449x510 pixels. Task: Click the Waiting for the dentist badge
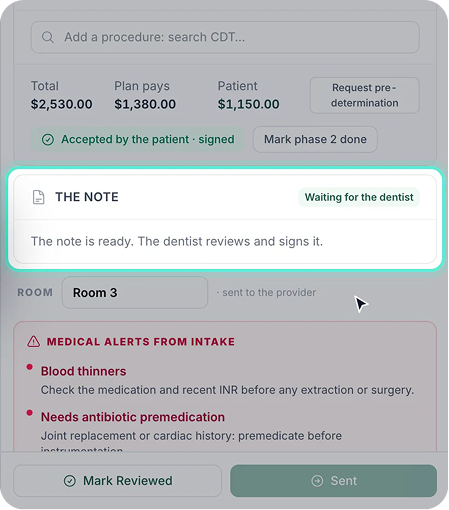point(359,197)
